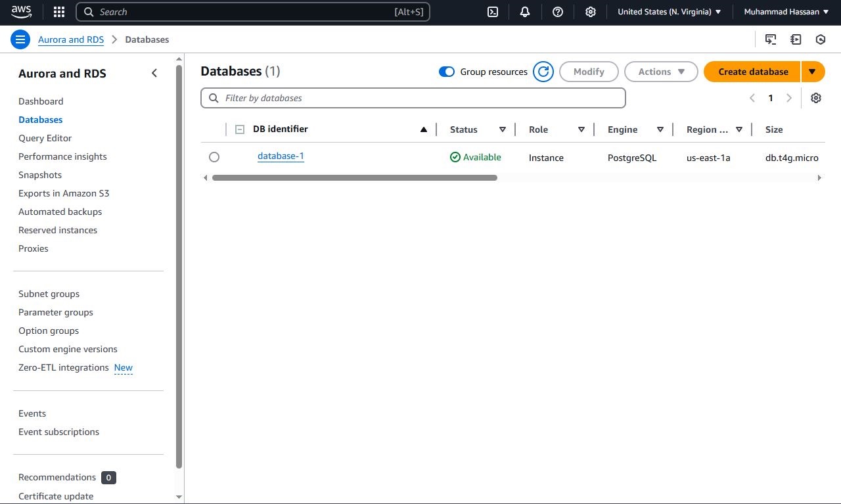Click the Create database button

[x=752, y=72]
